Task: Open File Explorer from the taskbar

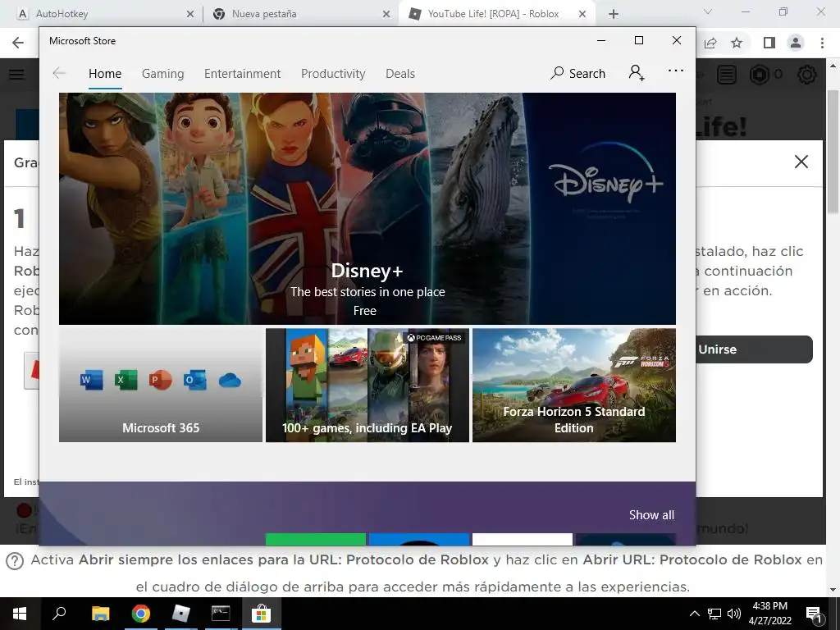Action: [100, 614]
